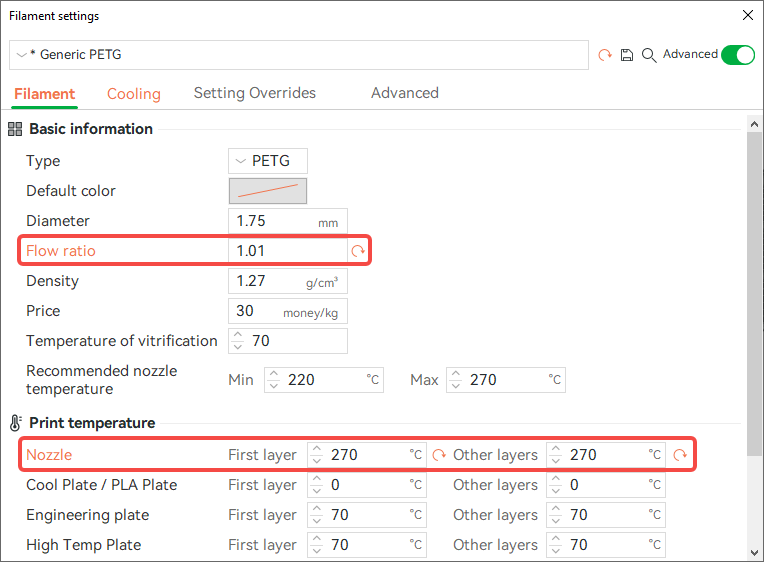Save the current filament preset
Viewport: 764px width, 562px height.
pos(627,55)
